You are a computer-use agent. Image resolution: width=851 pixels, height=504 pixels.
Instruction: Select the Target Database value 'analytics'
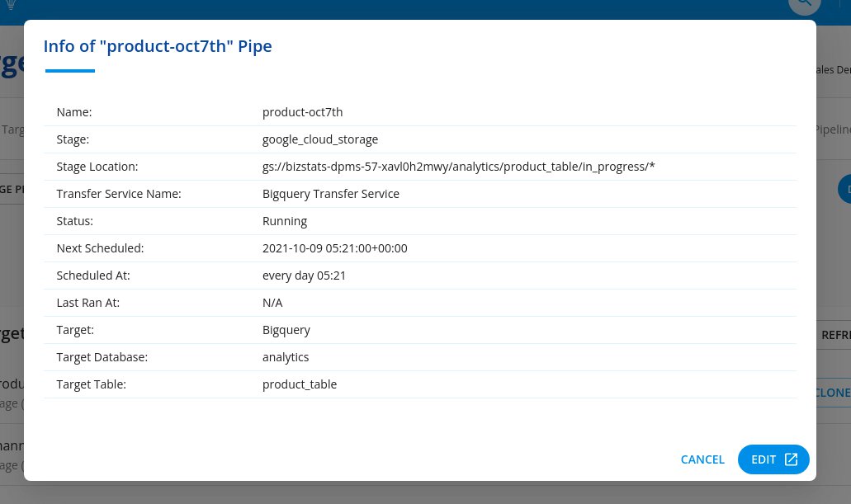[286, 357]
